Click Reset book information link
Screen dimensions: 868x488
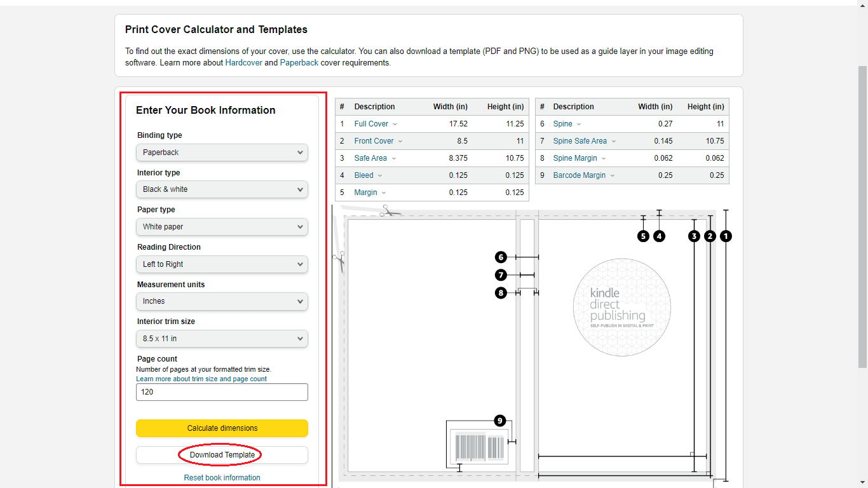[x=222, y=478]
